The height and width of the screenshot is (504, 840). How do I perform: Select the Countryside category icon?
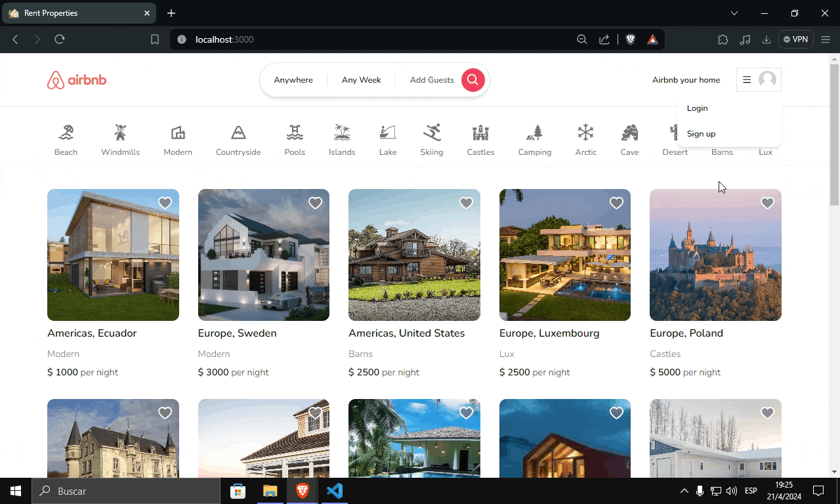(238, 133)
